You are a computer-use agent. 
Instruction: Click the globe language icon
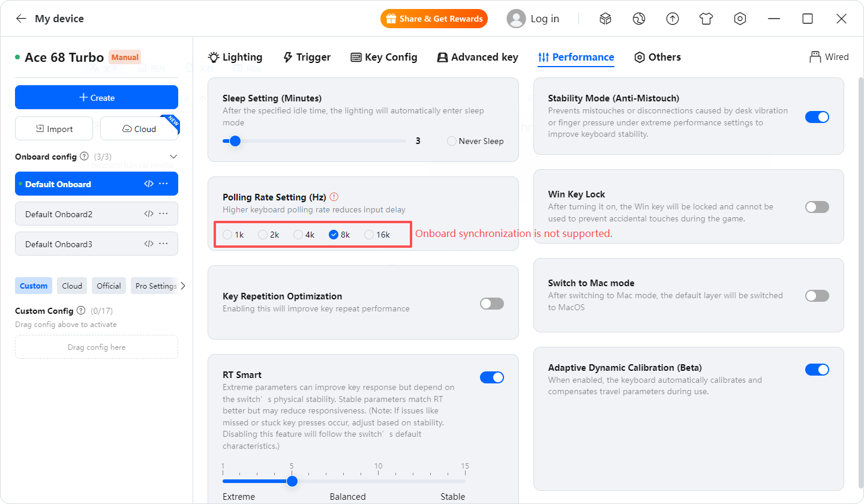point(639,19)
